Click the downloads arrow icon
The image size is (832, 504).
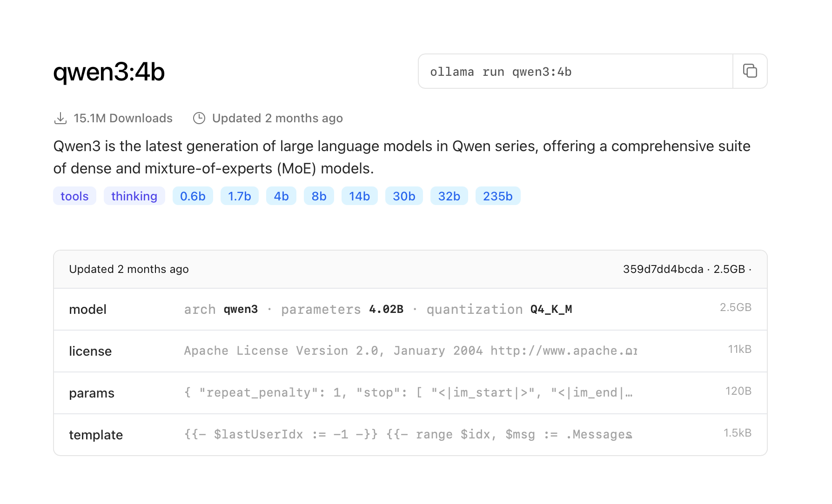[x=60, y=119]
